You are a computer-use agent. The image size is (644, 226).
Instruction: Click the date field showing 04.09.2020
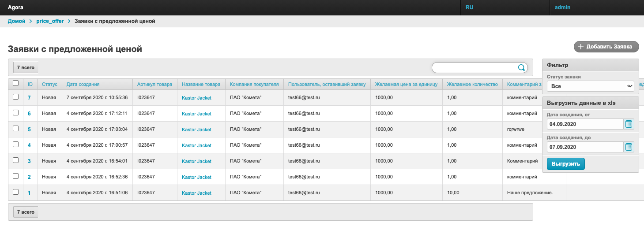[584, 124]
